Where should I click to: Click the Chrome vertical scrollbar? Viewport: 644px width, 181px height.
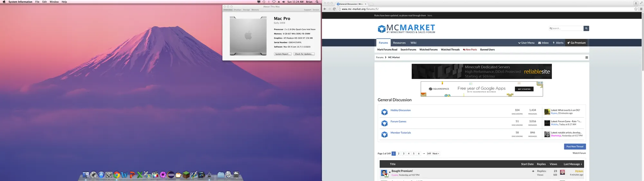tap(642, 42)
